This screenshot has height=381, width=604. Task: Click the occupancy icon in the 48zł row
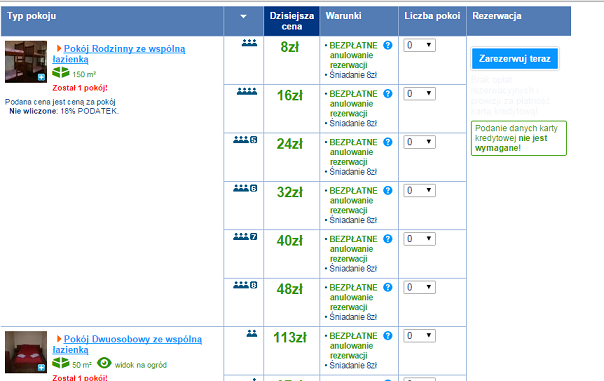pyautogui.click(x=245, y=285)
